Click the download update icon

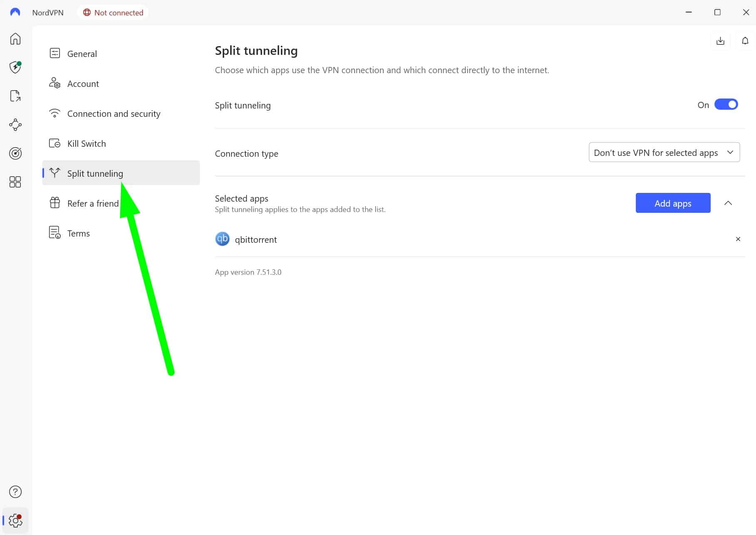(x=720, y=41)
